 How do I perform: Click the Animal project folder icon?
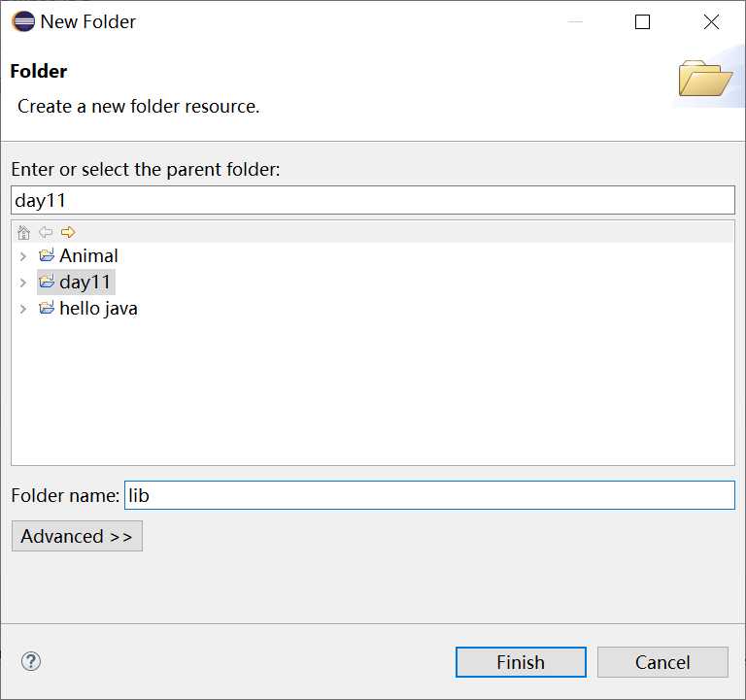click(47, 256)
